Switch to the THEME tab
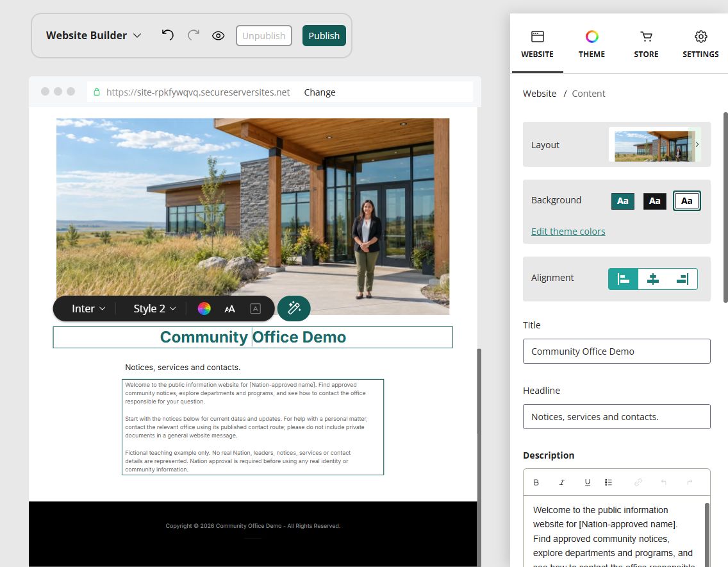Viewport: 728px width, 567px height. 591,44
